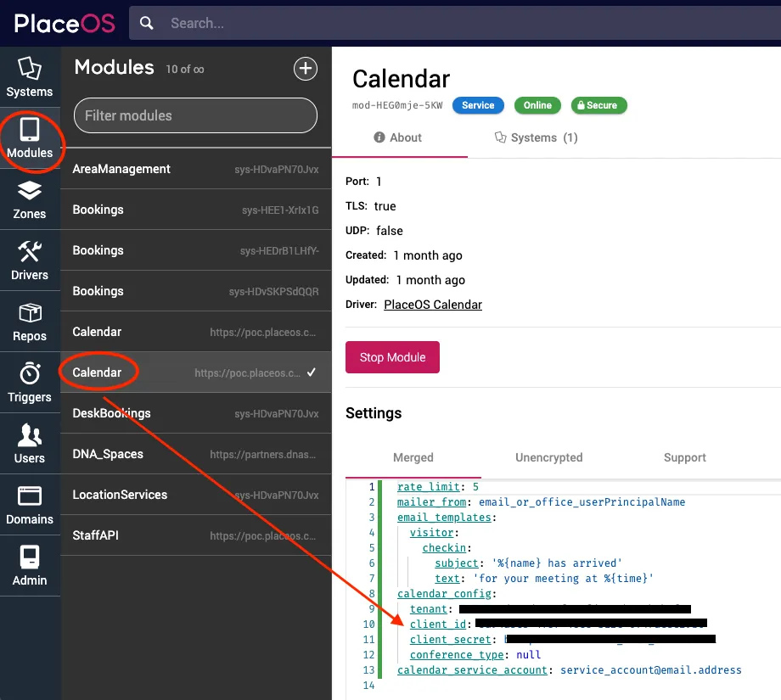Select the Modules sidebar icon
The height and width of the screenshot is (700, 781).
click(x=30, y=140)
